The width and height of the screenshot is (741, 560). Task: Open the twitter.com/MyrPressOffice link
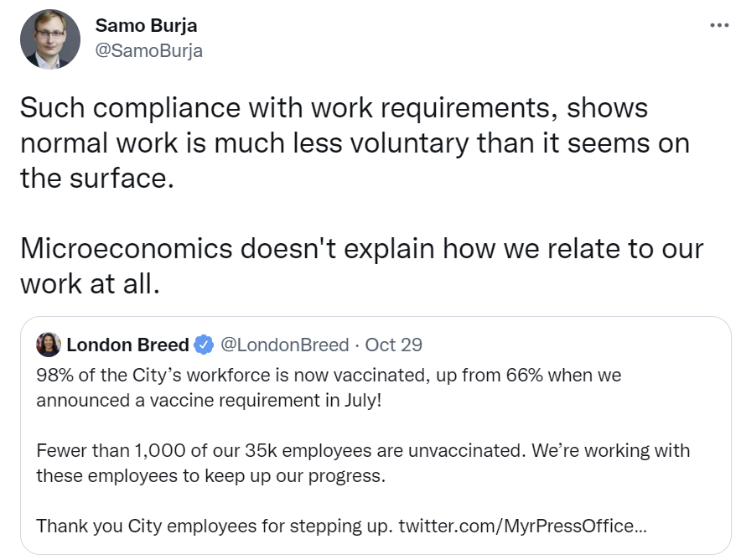pyautogui.click(x=523, y=526)
